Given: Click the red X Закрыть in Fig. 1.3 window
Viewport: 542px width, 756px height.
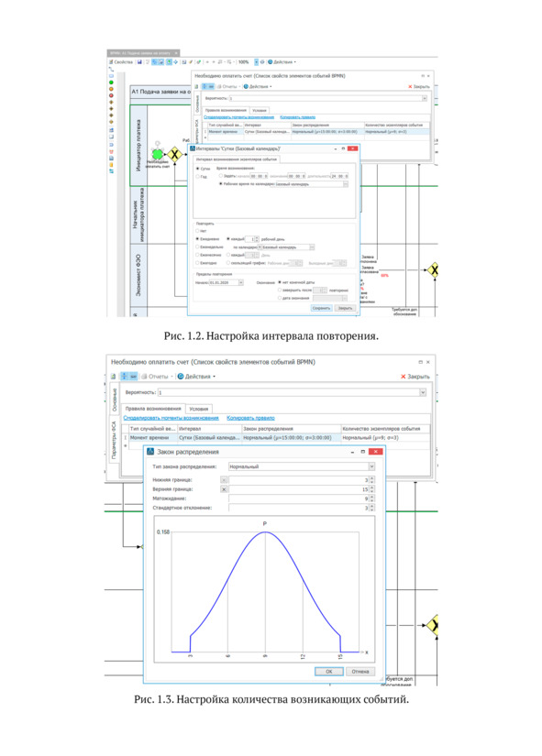Looking at the screenshot, I should click(415, 377).
